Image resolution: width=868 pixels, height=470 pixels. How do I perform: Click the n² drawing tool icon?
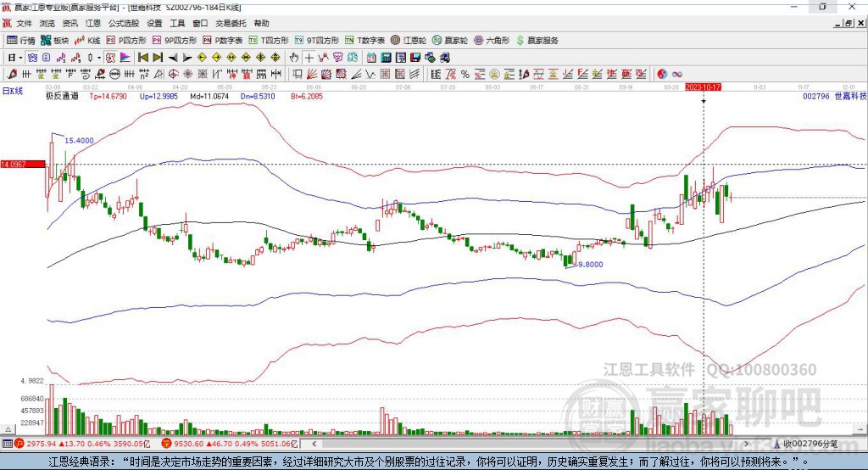[144, 74]
